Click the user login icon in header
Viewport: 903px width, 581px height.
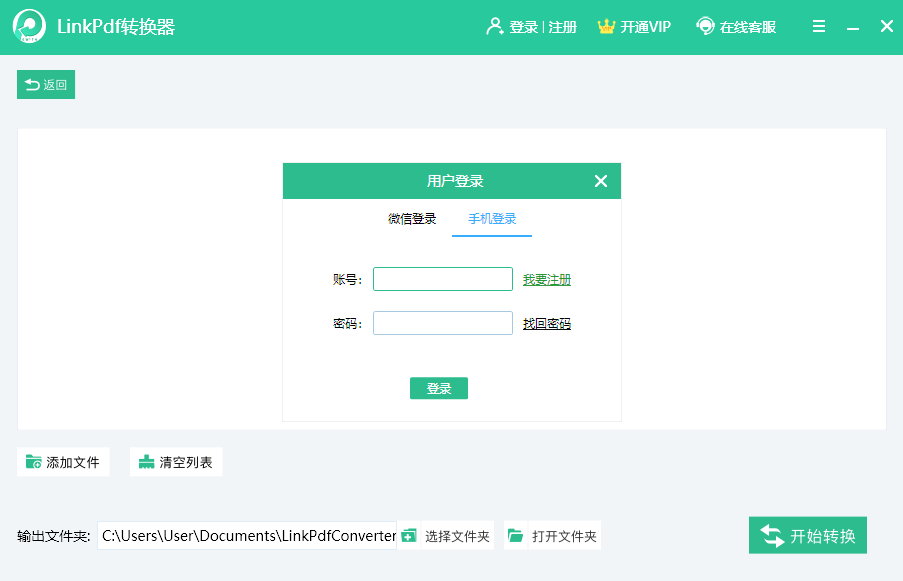click(x=494, y=26)
